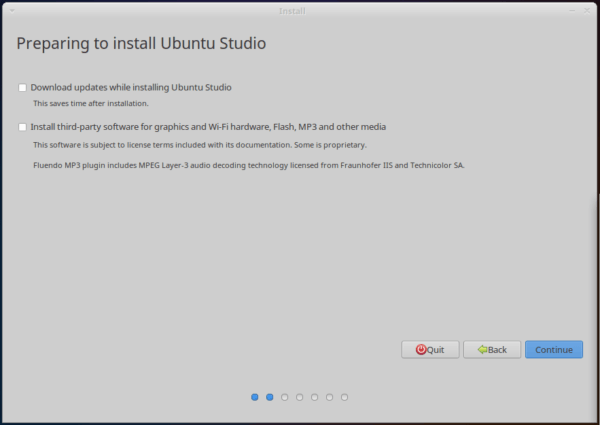
Task: Click the red power icon on Quit
Action: tap(421, 350)
